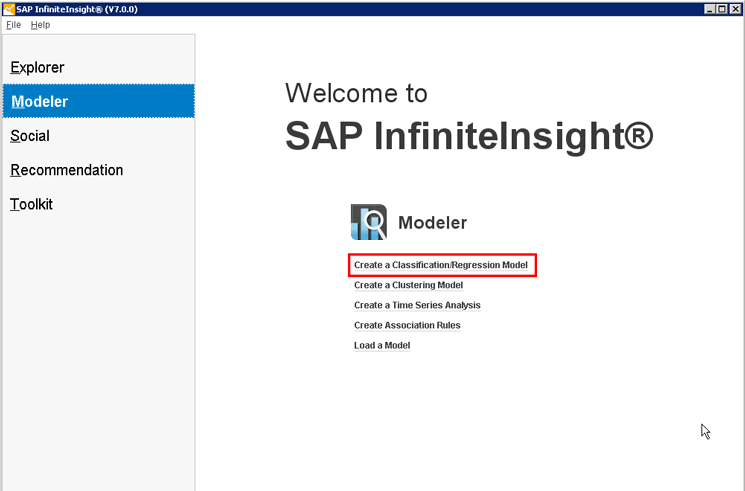This screenshot has height=491, width=745.
Task: Maximize the SAP InfiniteInsight window
Action: [x=722, y=9]
